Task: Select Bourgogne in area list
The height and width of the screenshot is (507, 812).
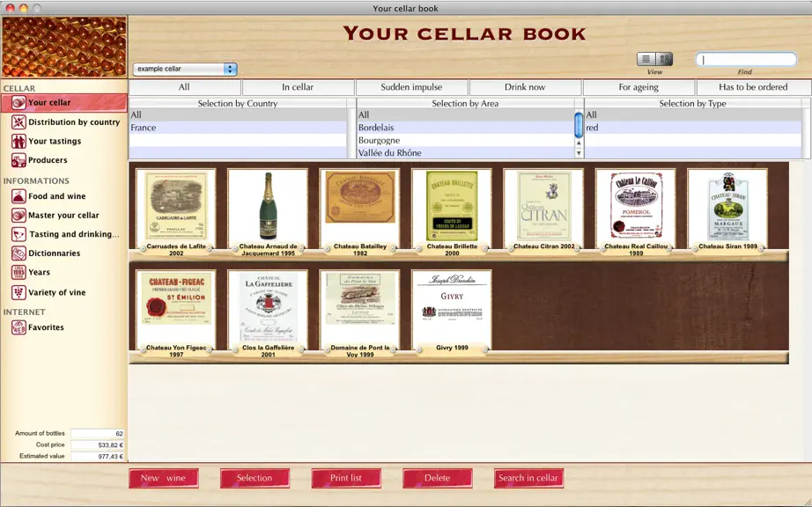Action: 466,140
